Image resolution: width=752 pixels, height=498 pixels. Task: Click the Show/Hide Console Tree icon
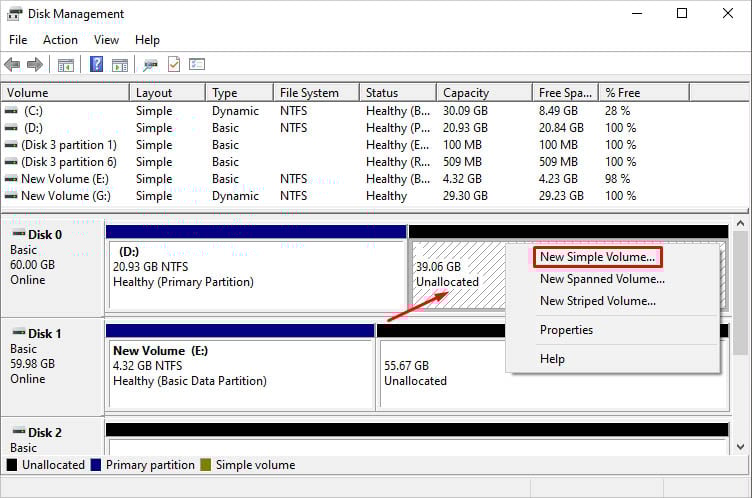(x=66, y=65)
